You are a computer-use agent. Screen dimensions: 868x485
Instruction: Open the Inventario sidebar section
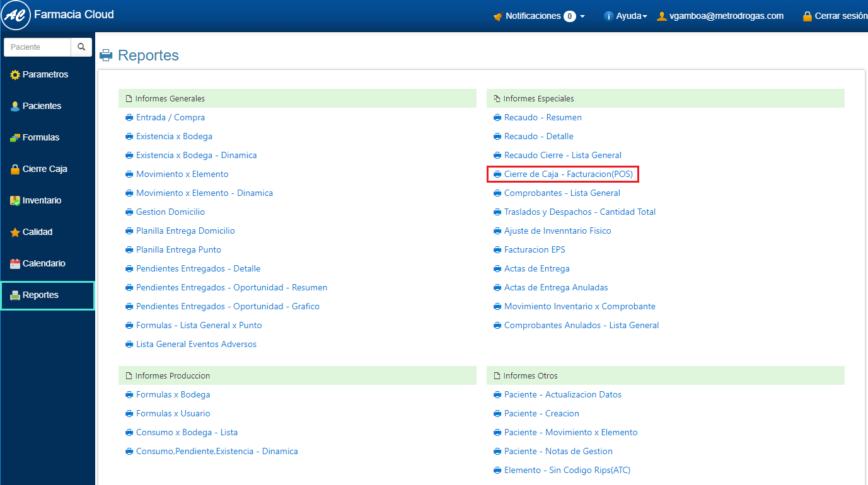click(x=42, y=201)
